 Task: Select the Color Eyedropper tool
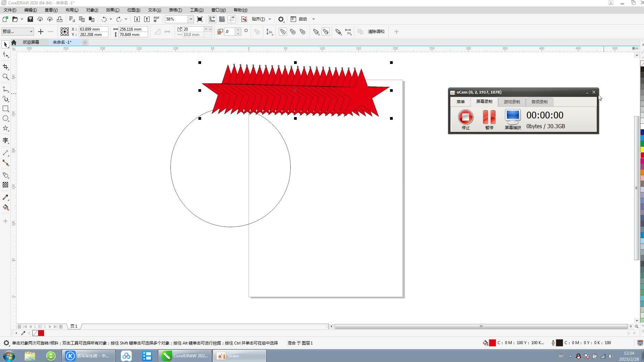pyautogui.click(x=5, y=197)
